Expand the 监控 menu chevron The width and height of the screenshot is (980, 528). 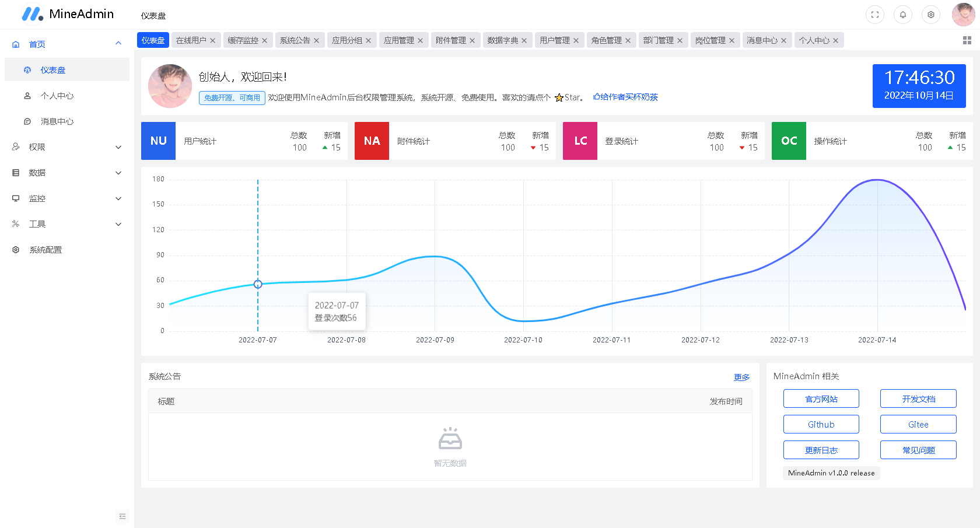click(118, 198)
